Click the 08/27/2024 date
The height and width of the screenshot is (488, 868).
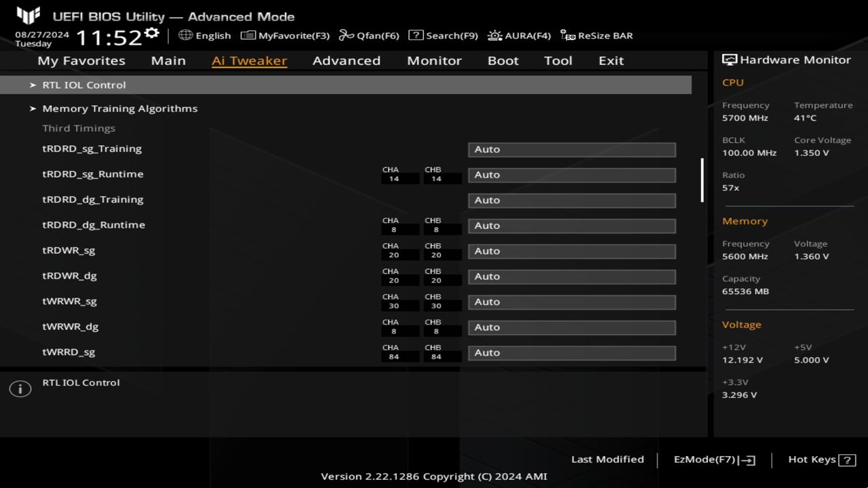pyautogui.click(x=42, y=34)
